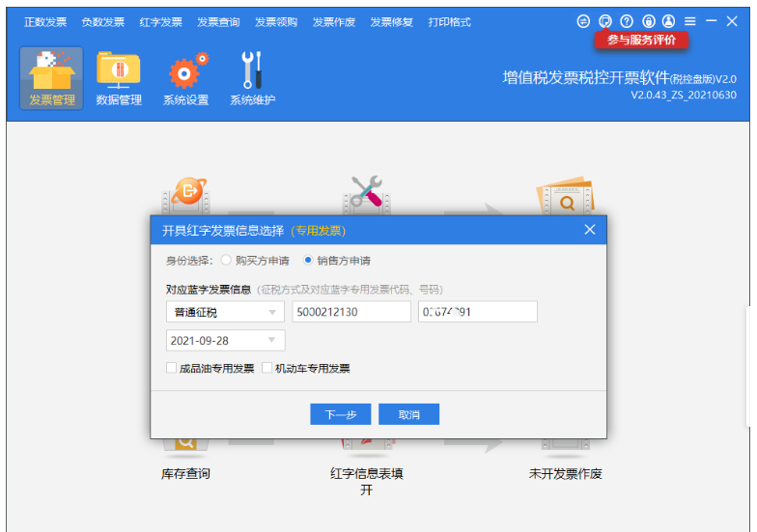757x532 pixels.
Task: Click the service evaluation chat icon
Action: coord(604,21)
